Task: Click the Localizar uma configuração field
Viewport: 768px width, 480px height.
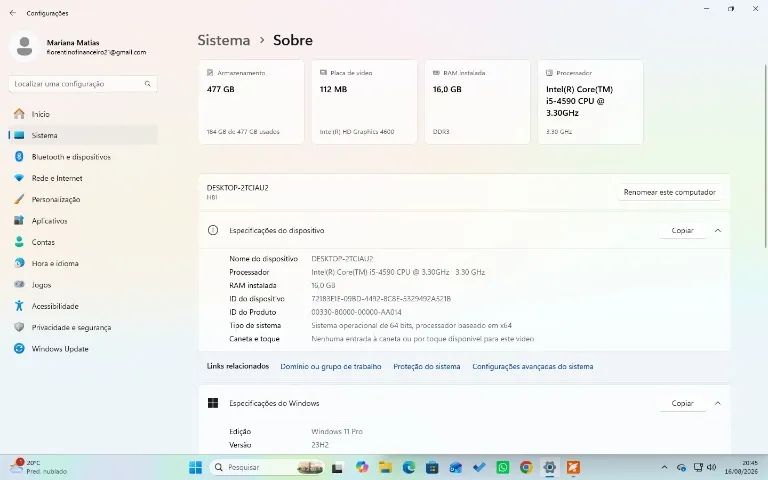Action: pos(83,84)
